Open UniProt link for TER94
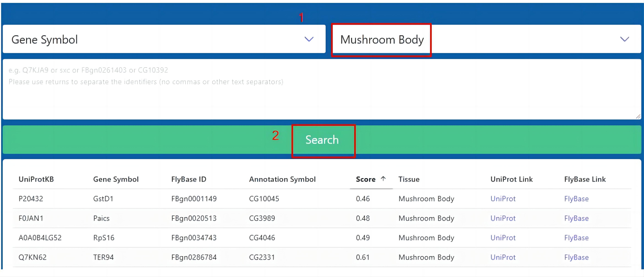This screenshot has width=644, height=277. pos(503,257)
